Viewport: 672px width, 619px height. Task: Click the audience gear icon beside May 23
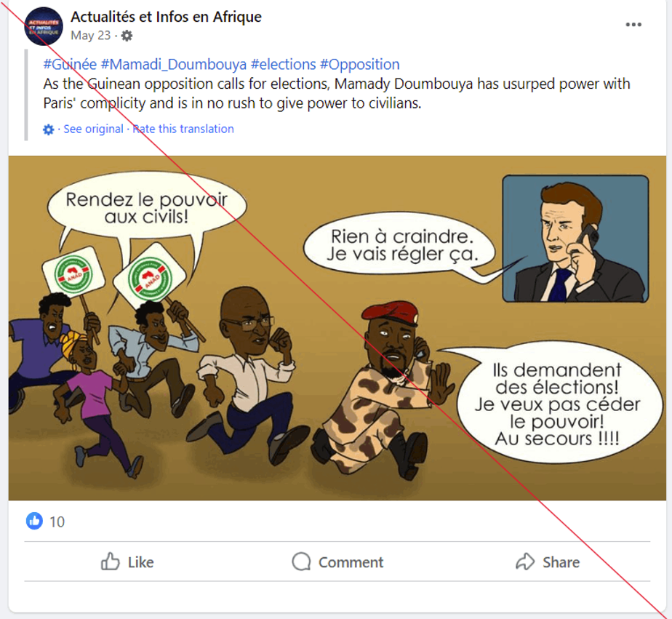click(127, 36)
